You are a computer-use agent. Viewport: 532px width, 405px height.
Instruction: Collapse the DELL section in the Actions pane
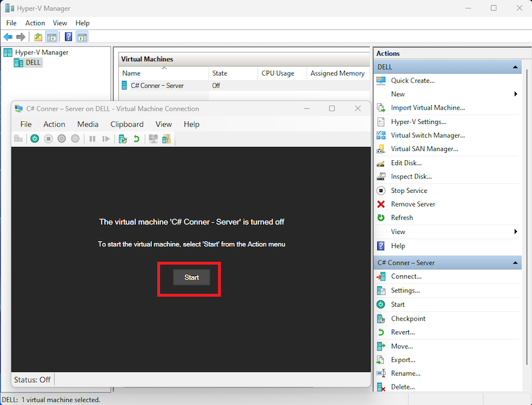pyautogui.click(x=515, y=66)
